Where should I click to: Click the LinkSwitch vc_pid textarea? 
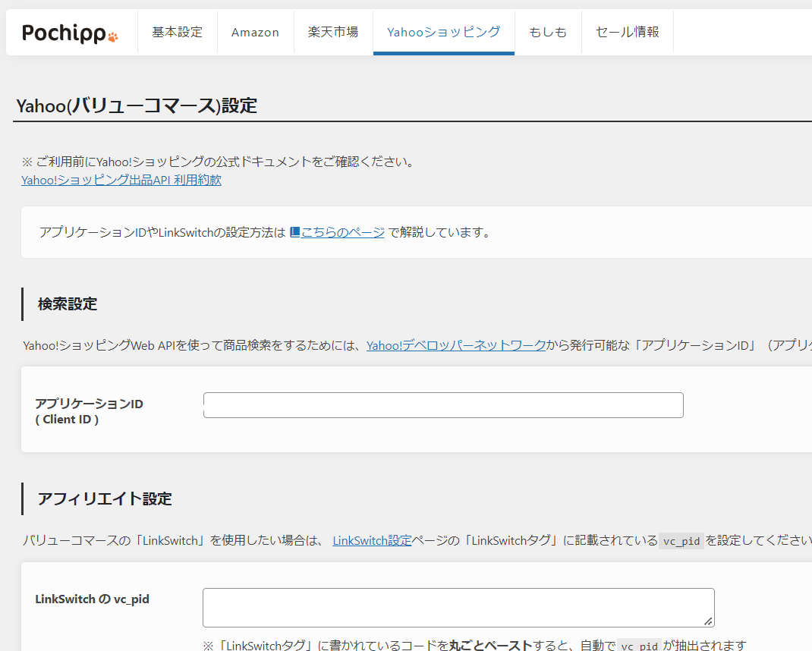coord(458,608)
